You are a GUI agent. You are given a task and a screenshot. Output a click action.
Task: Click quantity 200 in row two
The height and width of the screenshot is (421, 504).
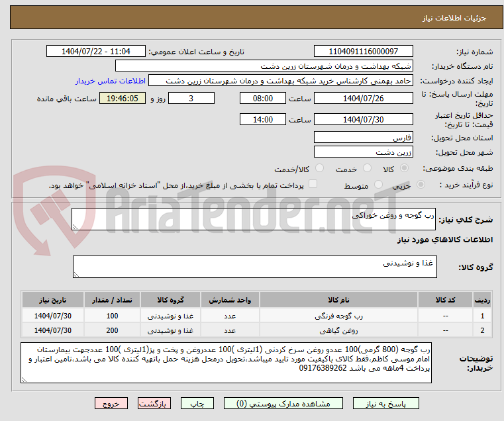click(112, 330)
